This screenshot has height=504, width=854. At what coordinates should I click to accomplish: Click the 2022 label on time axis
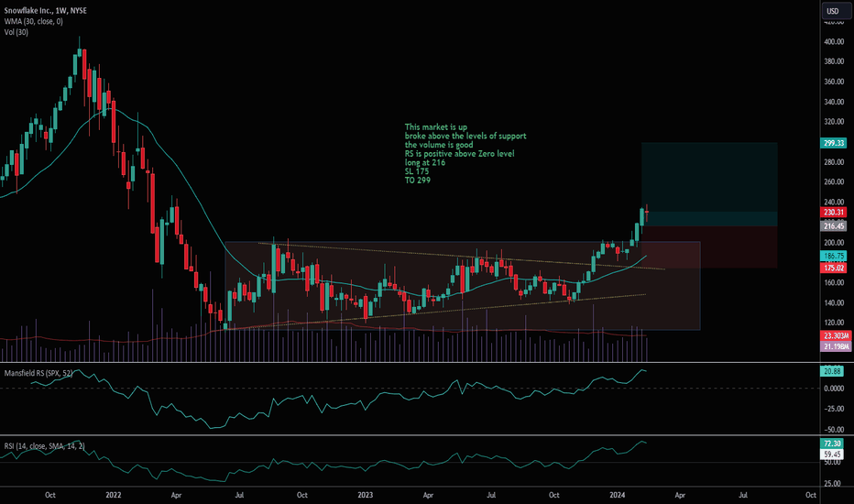point(114,495)
